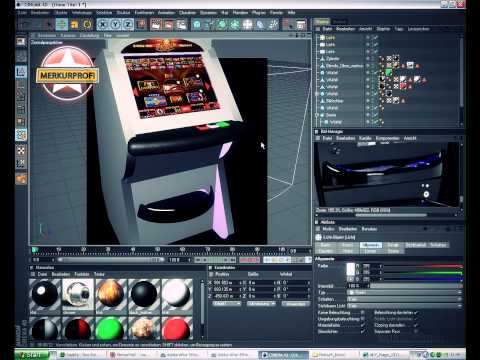Open the Fenster menu
Viewport: 480px width, 360px height.
pyautogui.click(x=276, y=13)
